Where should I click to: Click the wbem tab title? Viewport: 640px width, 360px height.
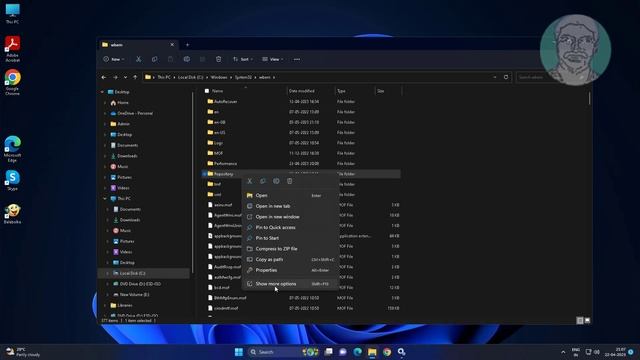point(117,45)
